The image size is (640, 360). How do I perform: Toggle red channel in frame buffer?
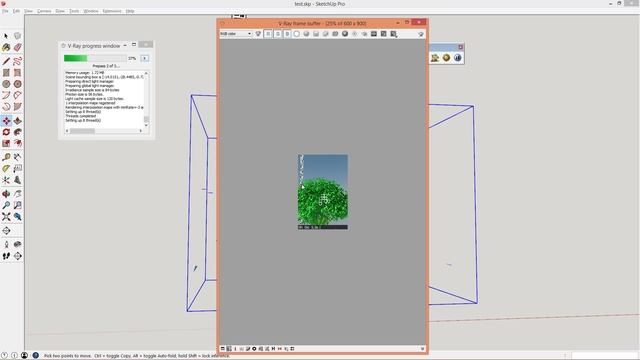pyautogui.click(x=268, y=34)
